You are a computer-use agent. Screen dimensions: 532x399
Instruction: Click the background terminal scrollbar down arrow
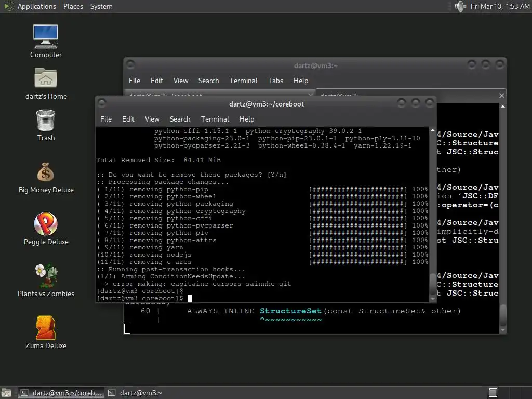pyautogui.click(x=503, y=330)
